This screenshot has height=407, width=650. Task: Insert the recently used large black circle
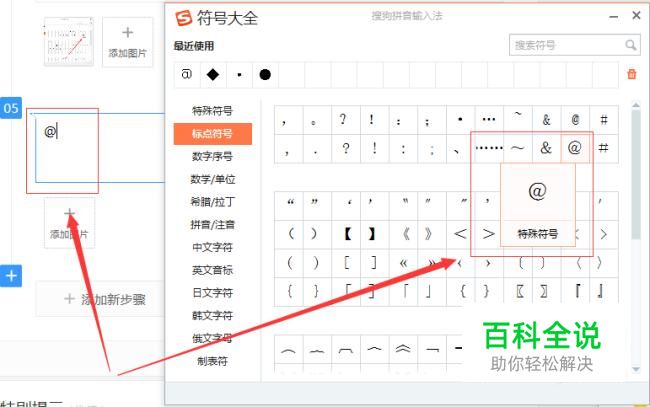pos(265,75)
